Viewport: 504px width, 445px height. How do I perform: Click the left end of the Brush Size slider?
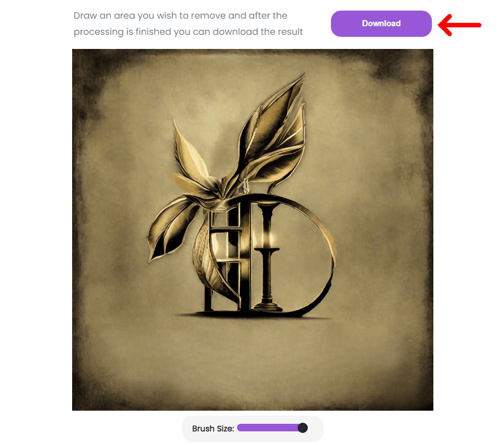click(239, 428)
